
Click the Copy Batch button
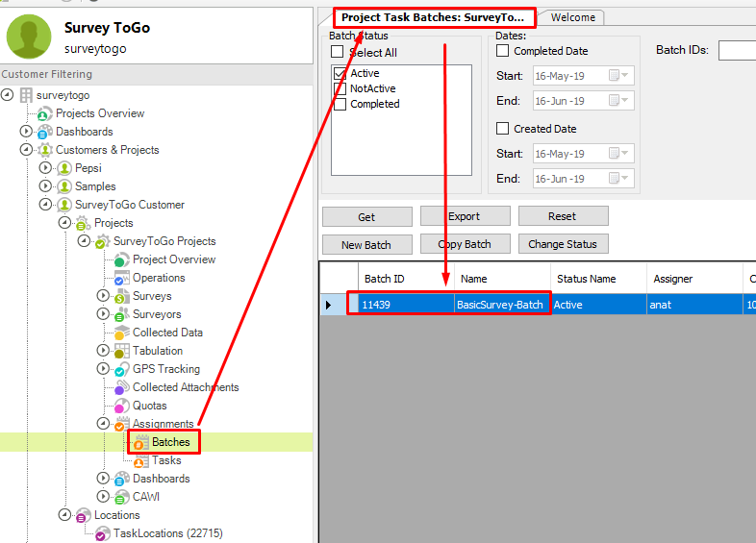pyautogui.click(x=465, y=244)
